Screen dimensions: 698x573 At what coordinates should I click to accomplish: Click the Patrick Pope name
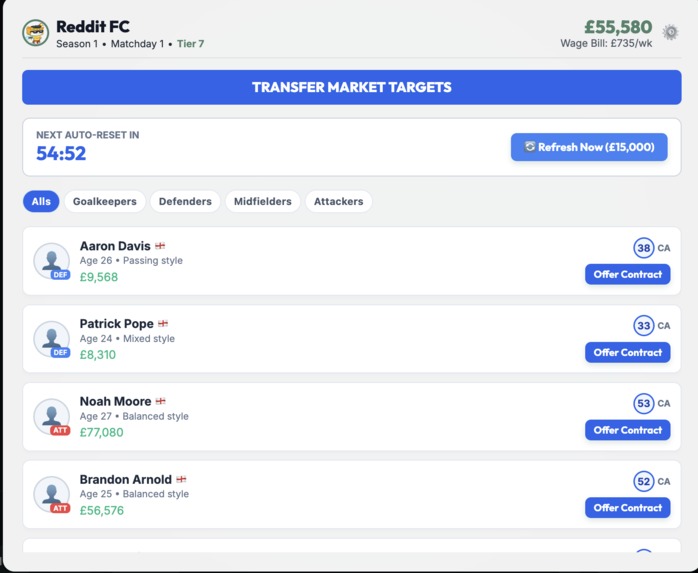117,324
